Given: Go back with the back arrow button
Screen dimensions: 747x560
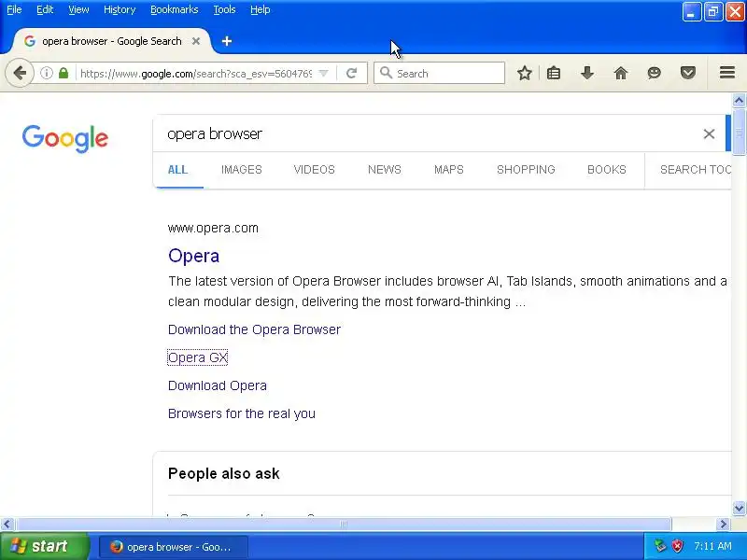Looking at the screenshot, I should pyautogui.click(x=20, y=74).
